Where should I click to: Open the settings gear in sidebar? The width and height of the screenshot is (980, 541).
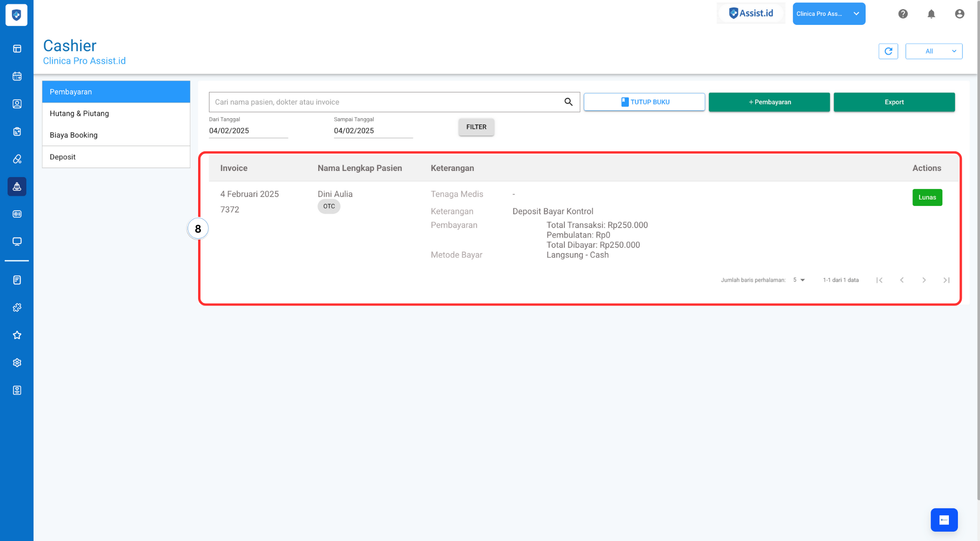click(x=17, y=363)
